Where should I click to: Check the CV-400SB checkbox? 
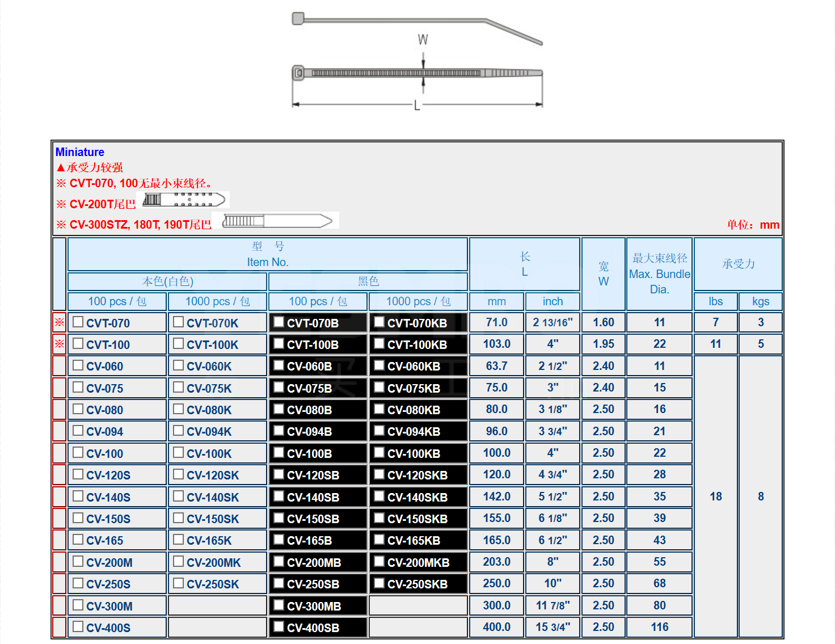tap(279, 626)
